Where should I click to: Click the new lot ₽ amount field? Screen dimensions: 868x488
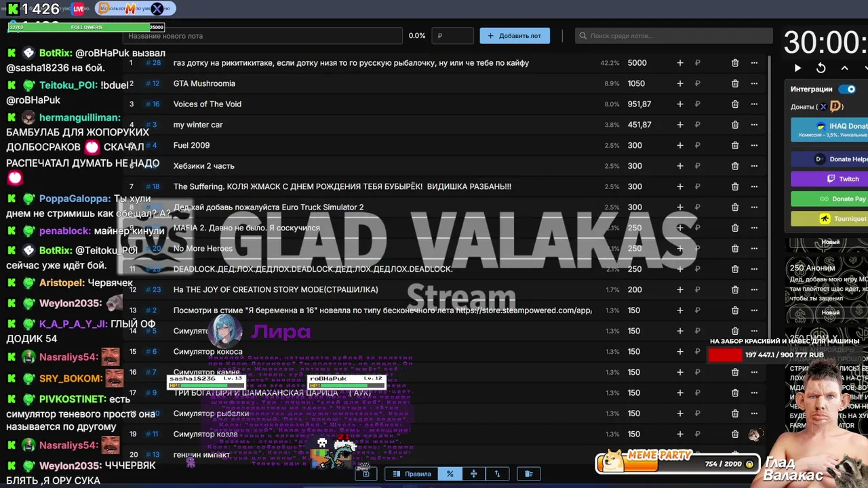click(452, 36)
